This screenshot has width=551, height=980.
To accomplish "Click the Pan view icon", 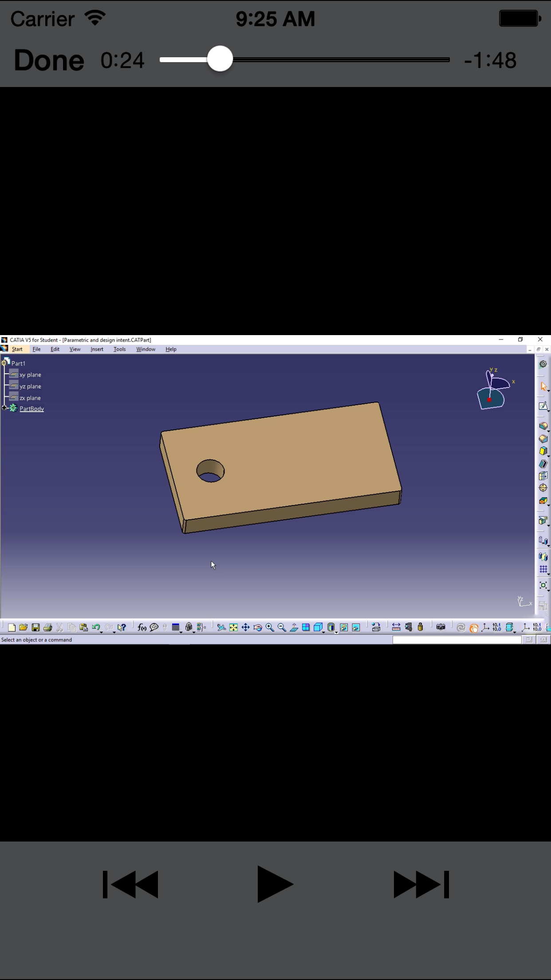I will pyautogui.click(x=245, y=627).
